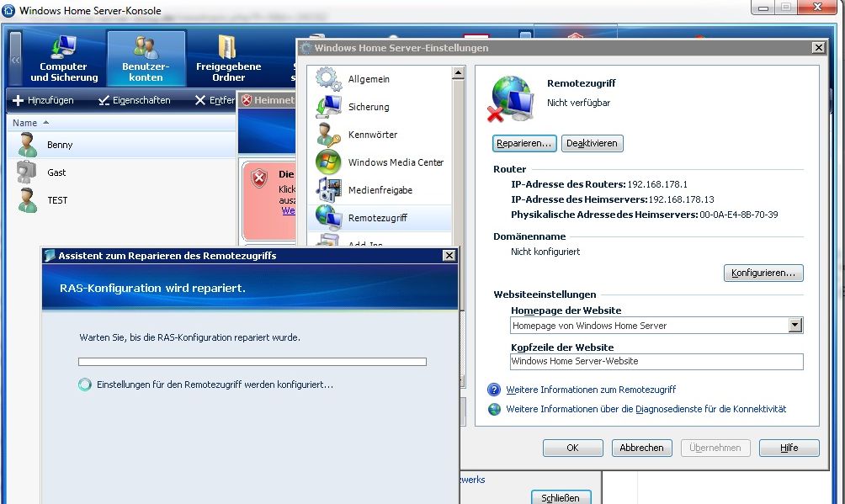The height and width of the screenshot is (504, 845).
Task: Open the Homepage der Website dropdown
Action: [x=795, y=325]
